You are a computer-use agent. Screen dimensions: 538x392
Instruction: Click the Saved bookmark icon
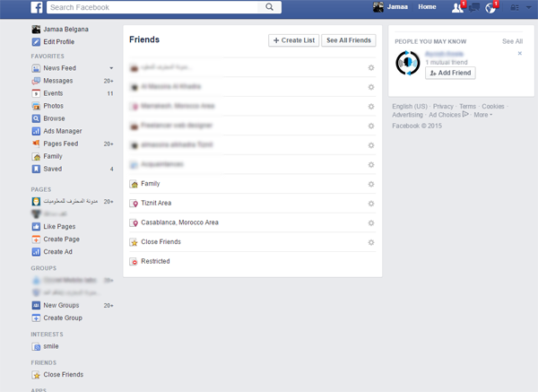tap(36, 169)
